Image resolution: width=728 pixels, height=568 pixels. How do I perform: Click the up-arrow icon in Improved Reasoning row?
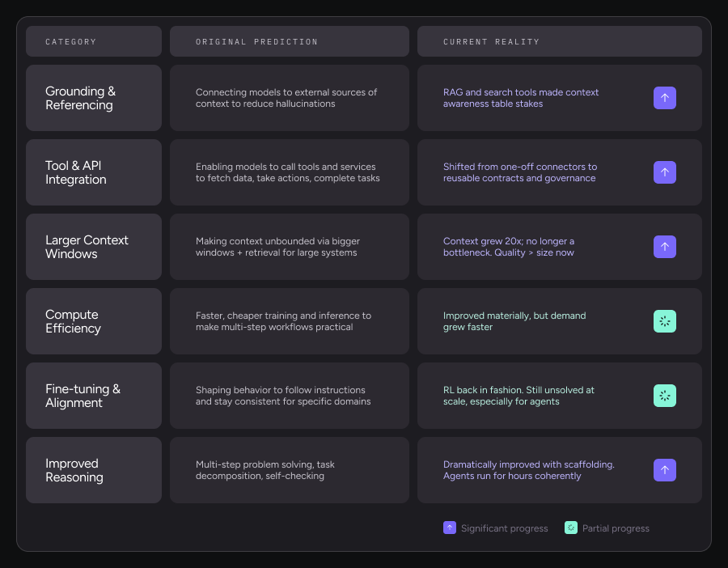(x=664, y=470)
